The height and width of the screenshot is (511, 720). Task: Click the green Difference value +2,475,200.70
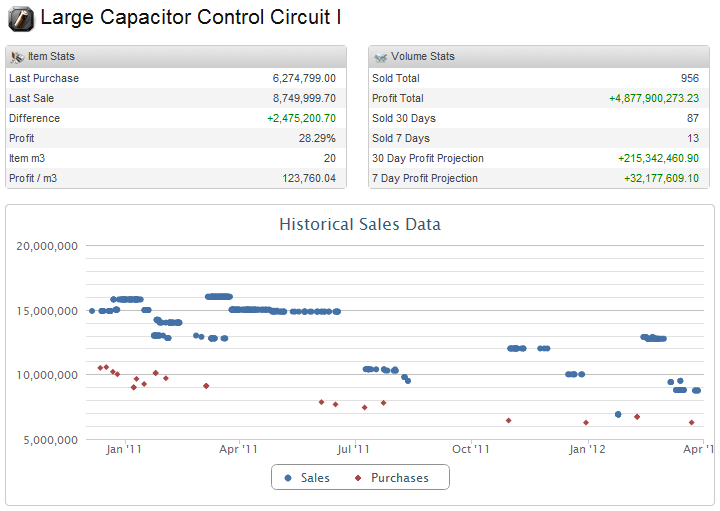pos(301,118)
